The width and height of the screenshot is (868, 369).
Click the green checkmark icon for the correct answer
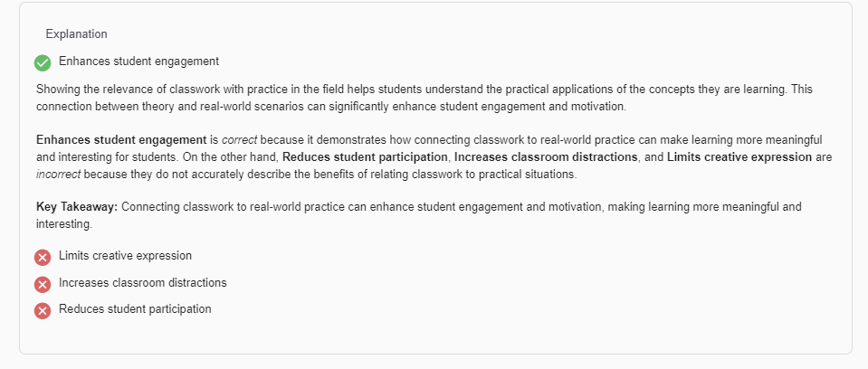coord(43,62)
